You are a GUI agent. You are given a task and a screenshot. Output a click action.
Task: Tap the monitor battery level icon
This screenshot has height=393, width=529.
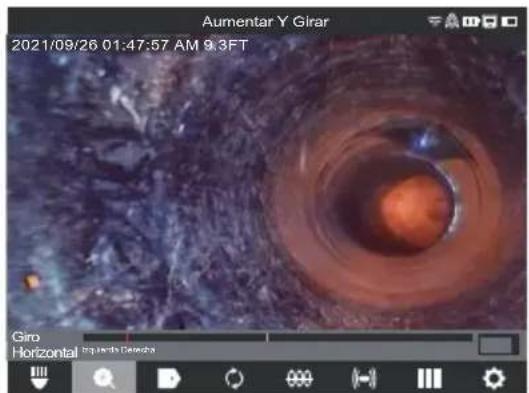[509, 22]
